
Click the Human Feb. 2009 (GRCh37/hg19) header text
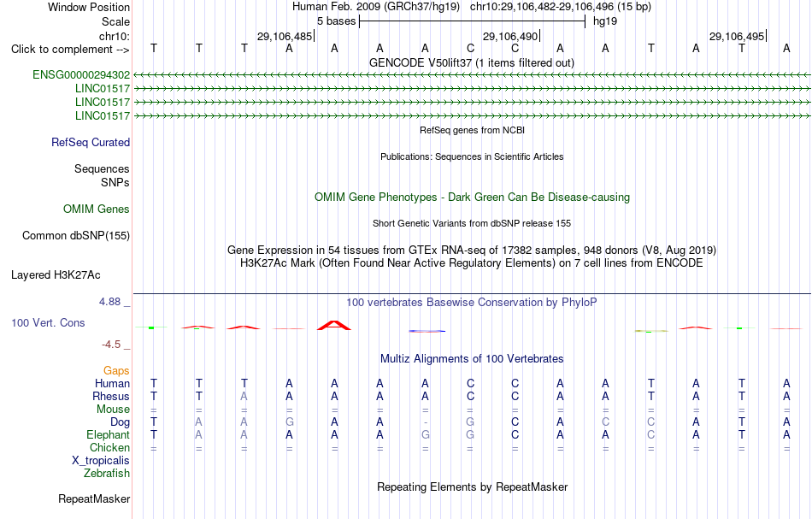pyautogui.click(x=376, y=7)
